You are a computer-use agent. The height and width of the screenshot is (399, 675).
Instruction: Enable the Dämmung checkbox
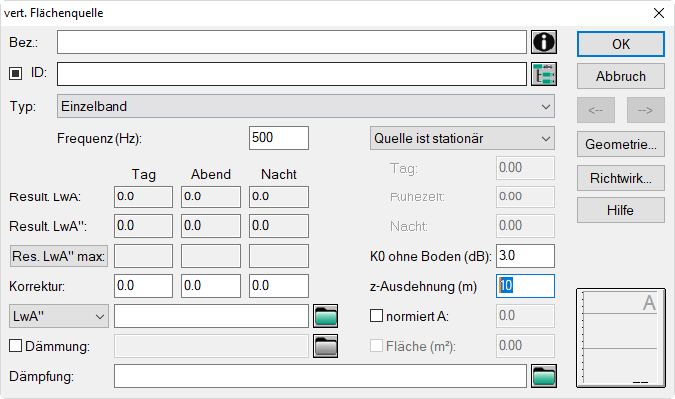point(15,346)
